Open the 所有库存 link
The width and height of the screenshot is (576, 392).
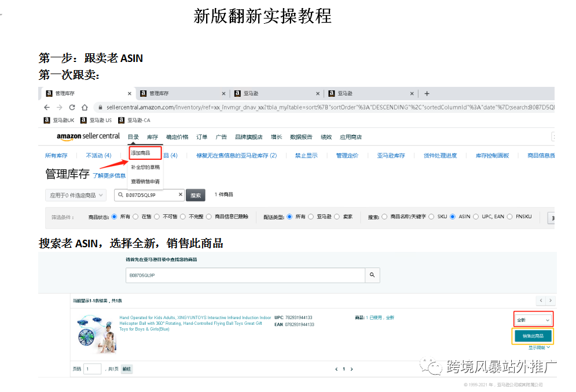pyautogui.click(x=56, y=156)
